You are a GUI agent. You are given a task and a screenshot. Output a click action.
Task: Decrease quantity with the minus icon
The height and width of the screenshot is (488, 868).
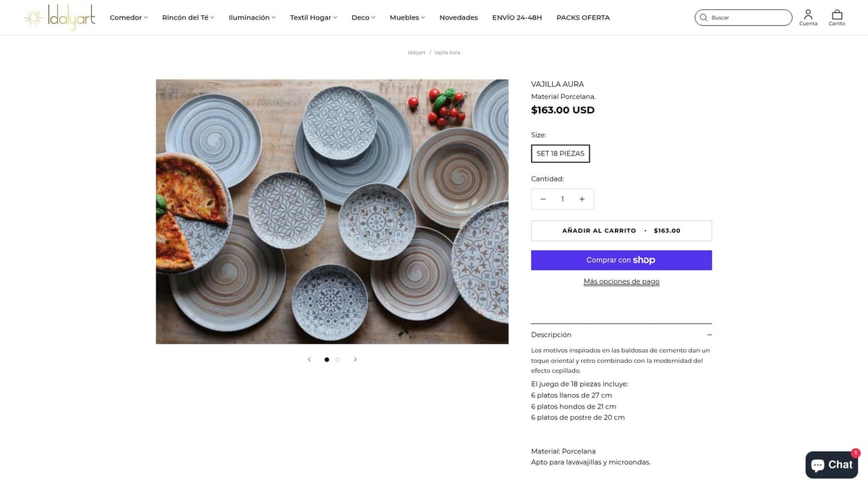click(x=542, y=198)
